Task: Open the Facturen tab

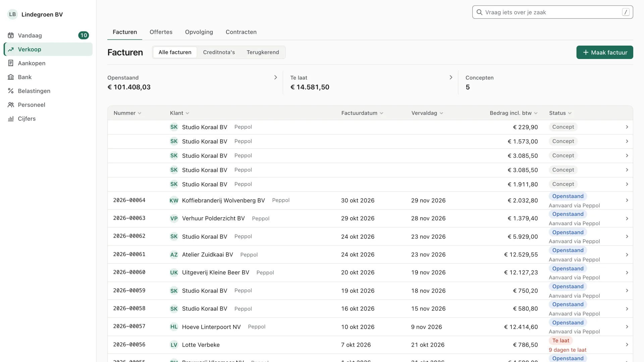Action: (125, 32)
